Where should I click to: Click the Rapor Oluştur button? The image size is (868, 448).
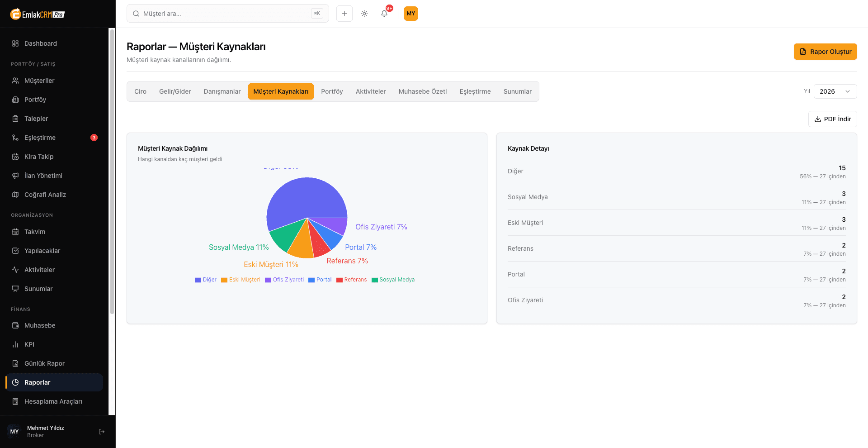pos(825,52)
